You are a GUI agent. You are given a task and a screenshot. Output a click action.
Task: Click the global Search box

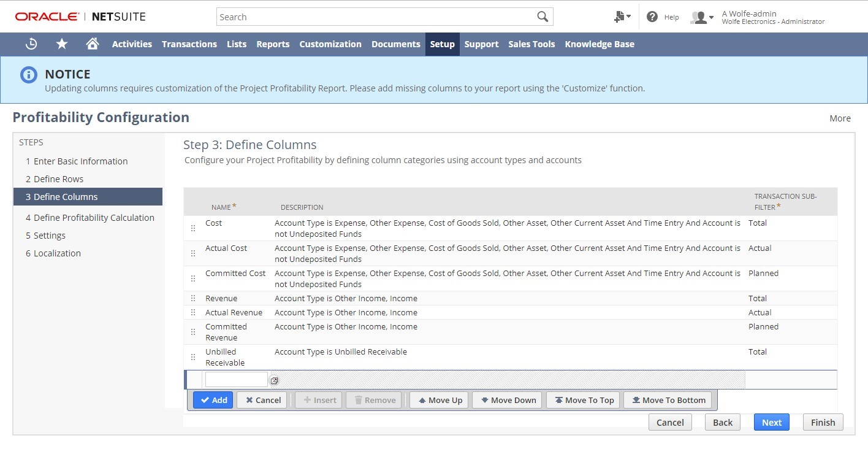pyautogui.click(x=375, y=17)
